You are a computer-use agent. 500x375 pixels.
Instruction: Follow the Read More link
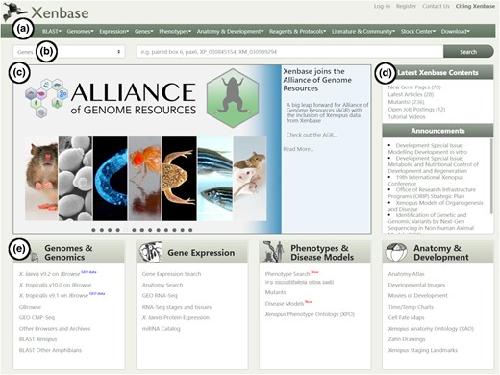pyautogui.click(x=298, y=149)
